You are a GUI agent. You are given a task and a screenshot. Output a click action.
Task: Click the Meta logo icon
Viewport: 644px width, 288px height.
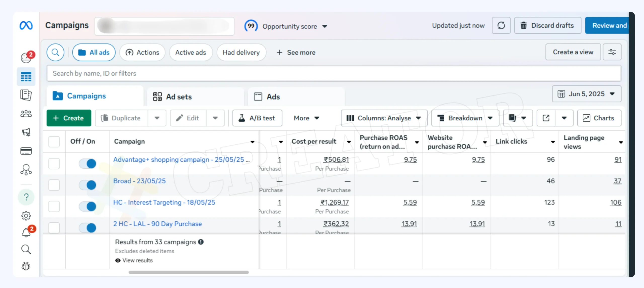click(x=26, y=25)
